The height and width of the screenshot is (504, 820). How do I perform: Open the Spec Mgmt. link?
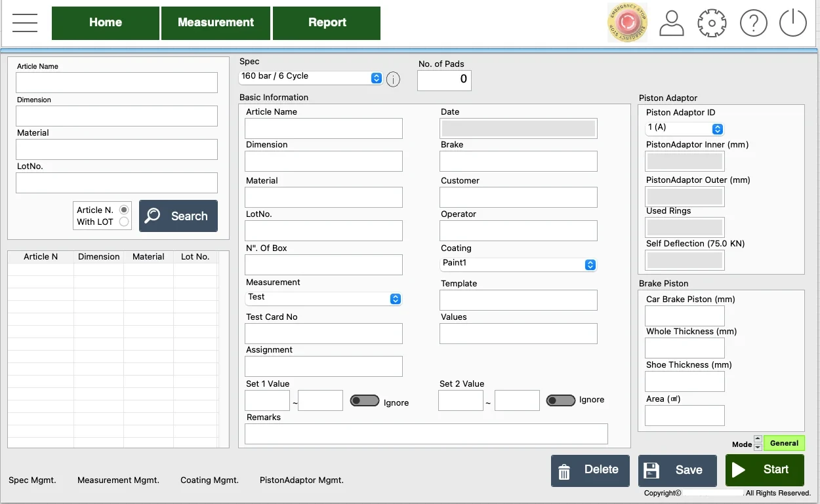click(x=32, y=480)
